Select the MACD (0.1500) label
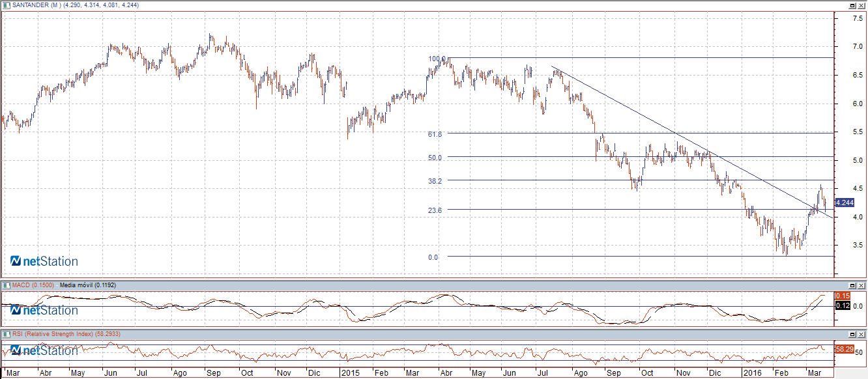The image size is (868, 379). (33, 285)
